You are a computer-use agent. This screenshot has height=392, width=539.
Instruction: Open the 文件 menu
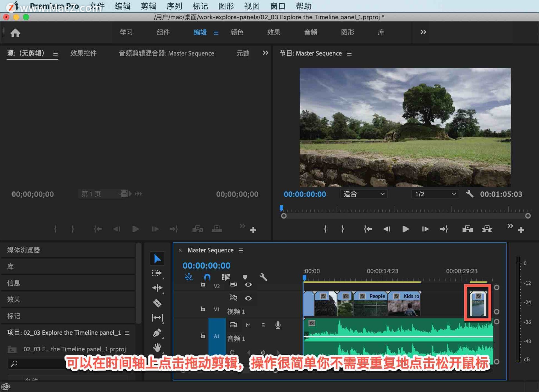[x=97, y=6]
